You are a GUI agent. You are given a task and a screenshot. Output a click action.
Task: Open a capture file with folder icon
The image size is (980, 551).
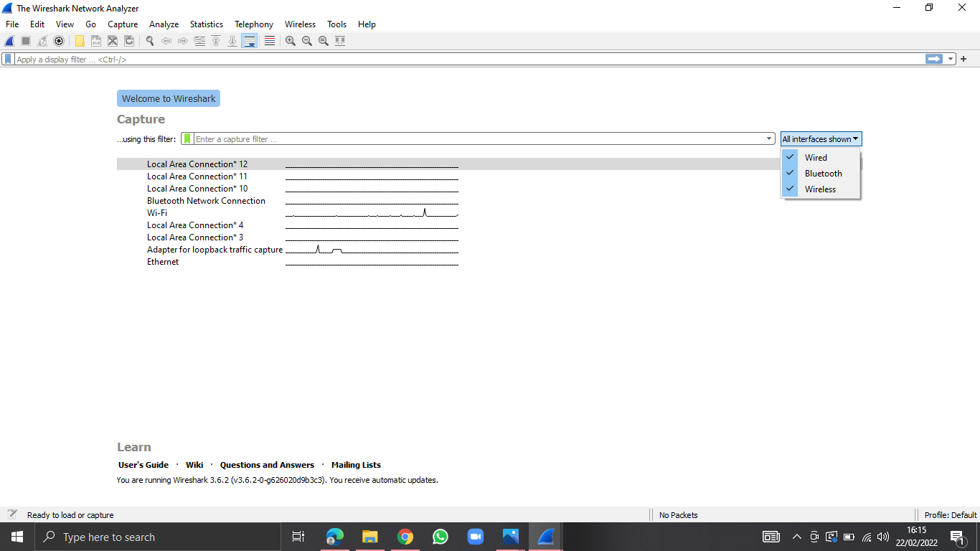tap(80, 41)
